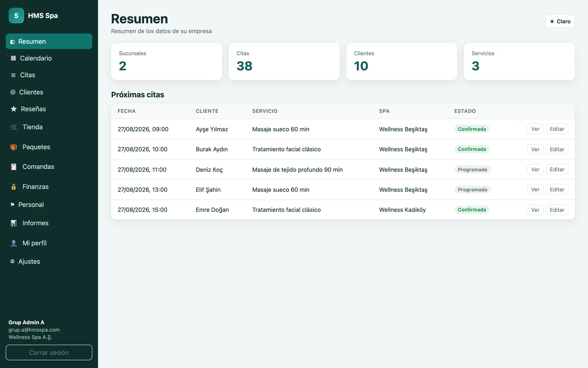This screenshot has width=588, height=368.
Task: Toggle the Claro theme switch
Action: (560, 21)
